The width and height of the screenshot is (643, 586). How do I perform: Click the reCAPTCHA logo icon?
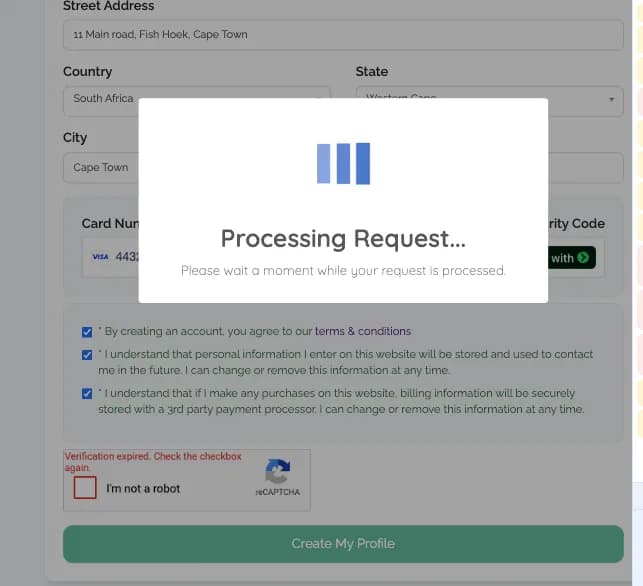(278, 471)
